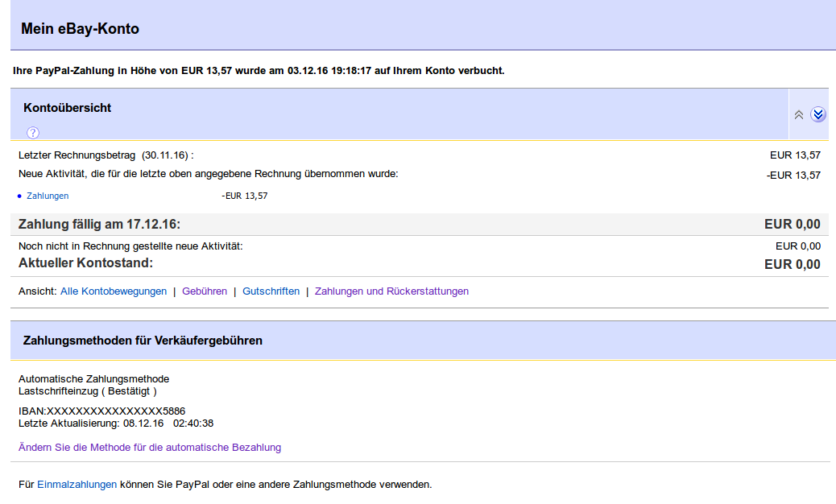Switch to the Gebühren view
836x504 pixels.
[205, 291]
